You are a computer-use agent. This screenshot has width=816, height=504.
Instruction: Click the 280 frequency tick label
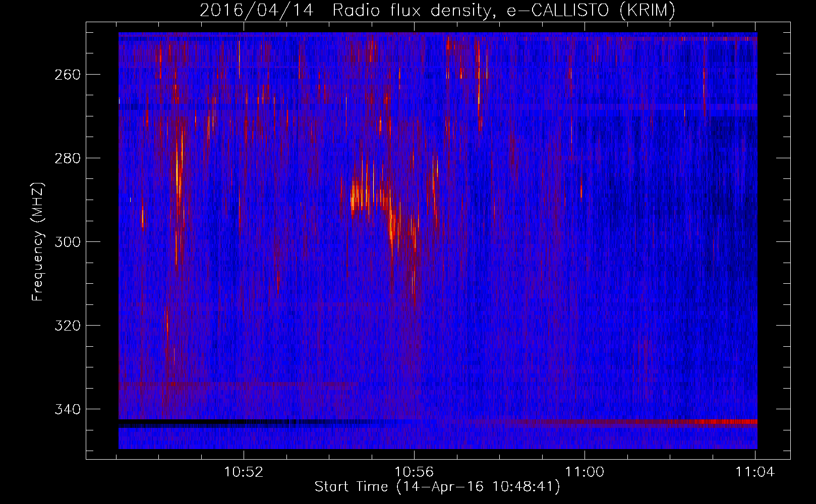click(x=68, y=158)
